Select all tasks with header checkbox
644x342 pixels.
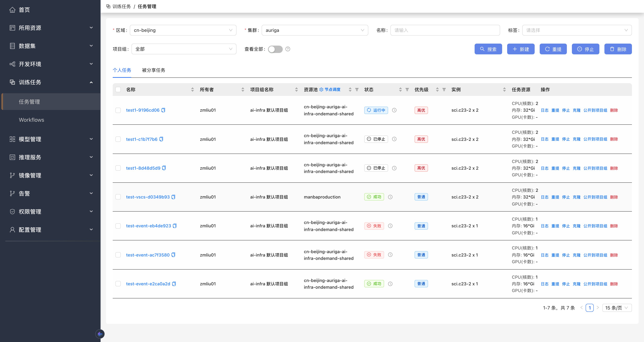point(118,90)
